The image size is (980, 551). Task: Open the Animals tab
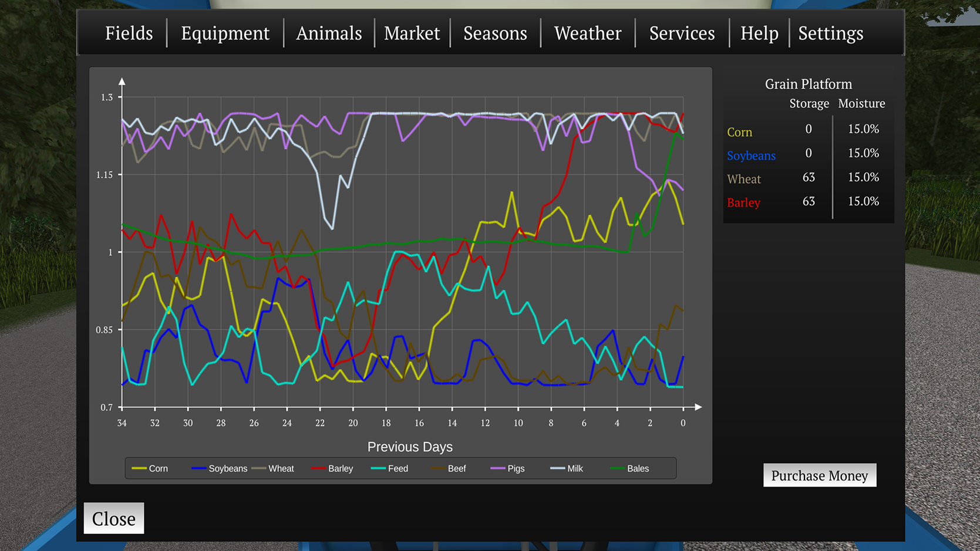[329, 33]
